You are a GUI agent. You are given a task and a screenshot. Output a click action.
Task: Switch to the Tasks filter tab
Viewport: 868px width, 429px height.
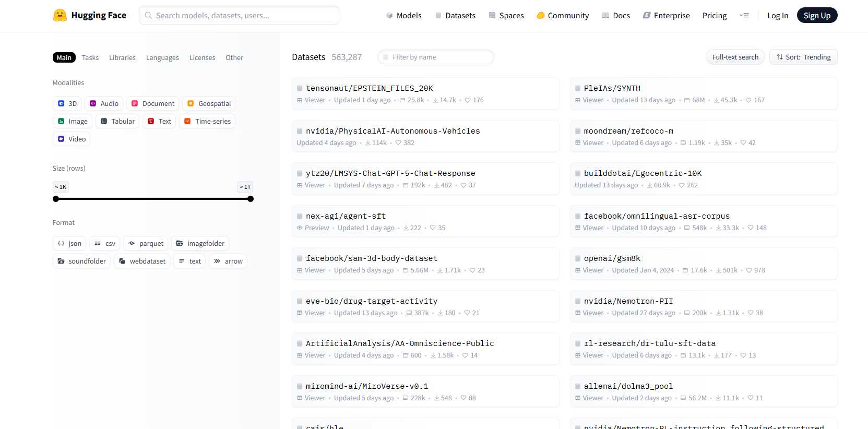90,57
